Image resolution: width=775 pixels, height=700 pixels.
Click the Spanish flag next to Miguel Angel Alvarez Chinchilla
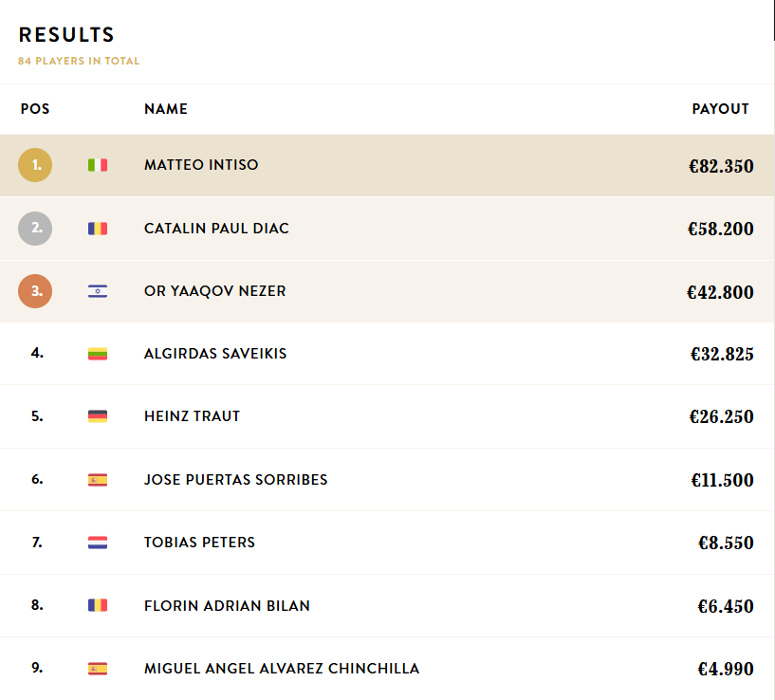click(97, 669)
